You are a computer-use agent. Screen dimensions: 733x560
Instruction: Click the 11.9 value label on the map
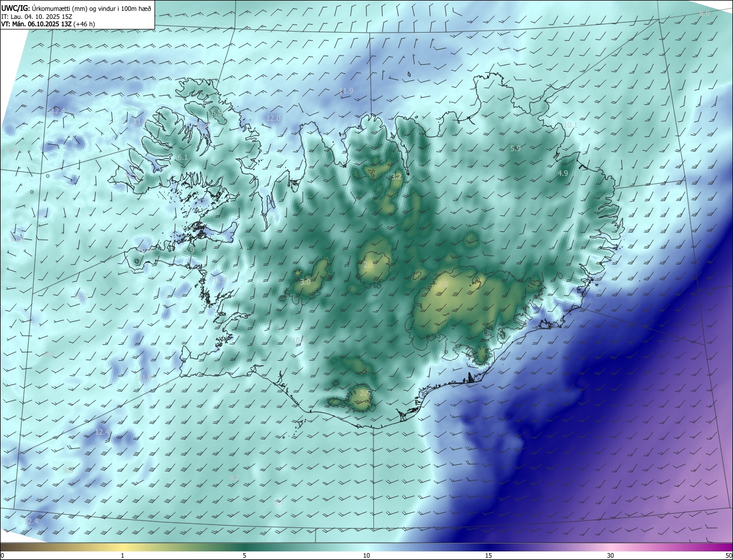(346, 91)
